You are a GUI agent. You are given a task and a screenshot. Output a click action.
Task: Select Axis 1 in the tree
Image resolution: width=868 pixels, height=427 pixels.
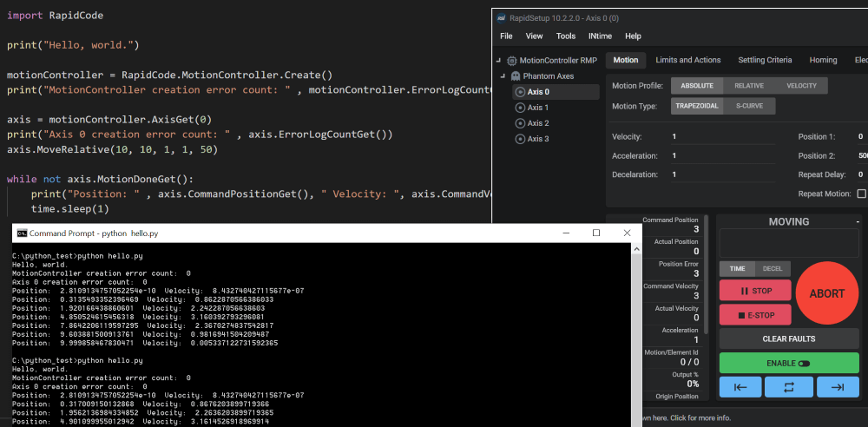[538, 108]
